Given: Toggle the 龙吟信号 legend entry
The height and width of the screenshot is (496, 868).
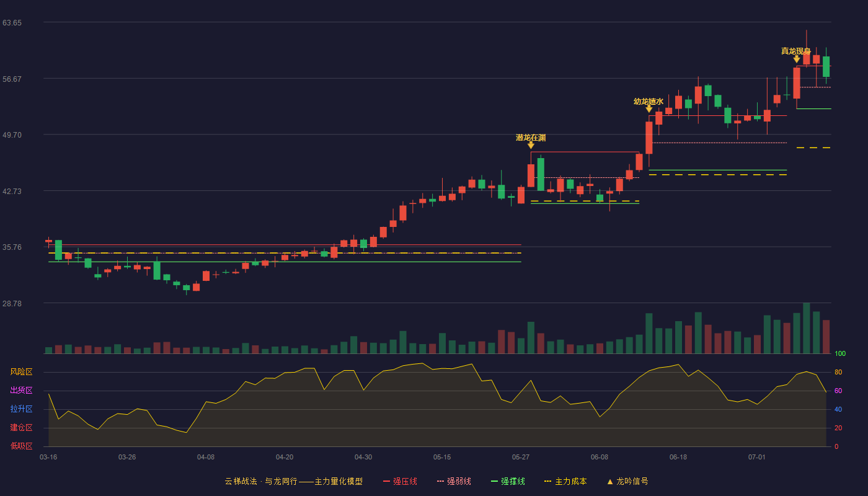Looking at the screenshot, I should click(627, 481).
